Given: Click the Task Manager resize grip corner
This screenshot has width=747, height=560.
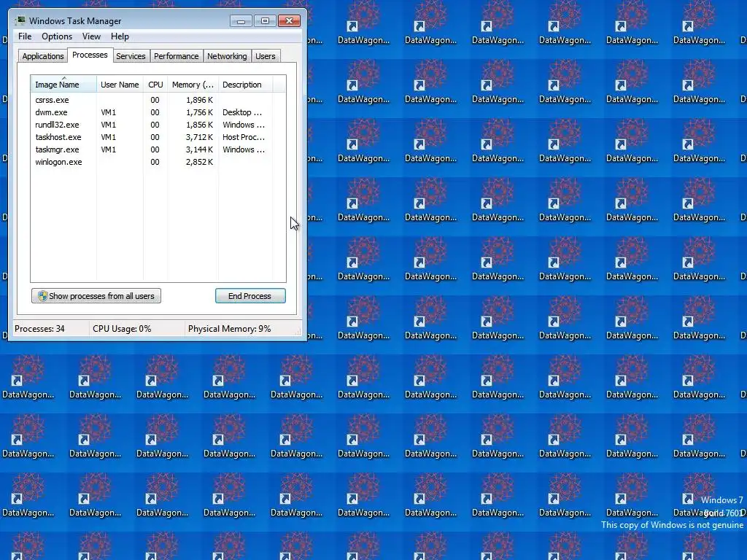Looking at the screenshot, I should pyautogui.click(x=298, y=332).
